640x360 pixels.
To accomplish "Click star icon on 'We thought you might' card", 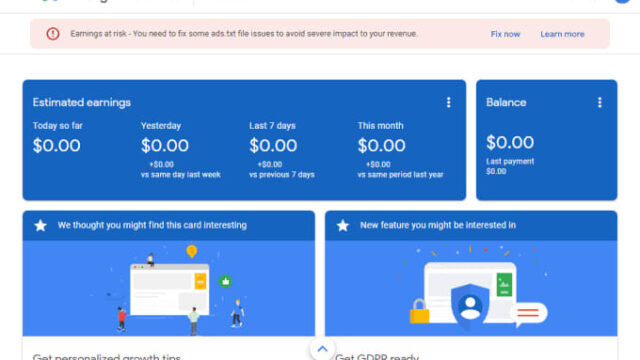I will [40, 225].
